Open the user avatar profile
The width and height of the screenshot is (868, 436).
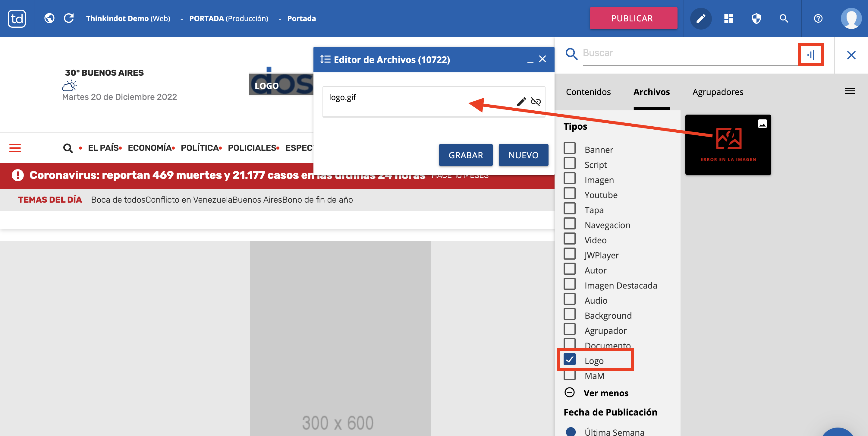(851, 18)
